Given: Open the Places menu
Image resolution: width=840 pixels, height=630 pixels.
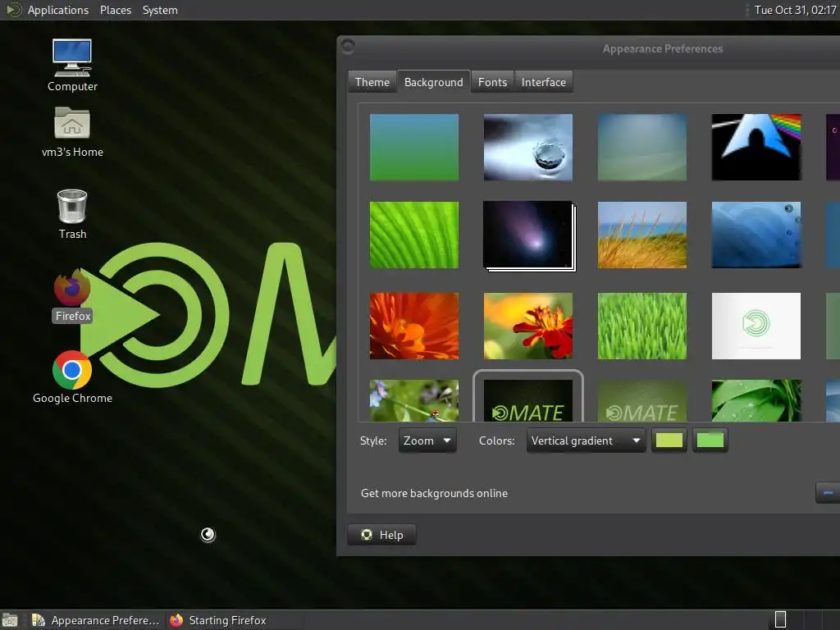Looking at the screenshot, I should (x=115, y=10).
